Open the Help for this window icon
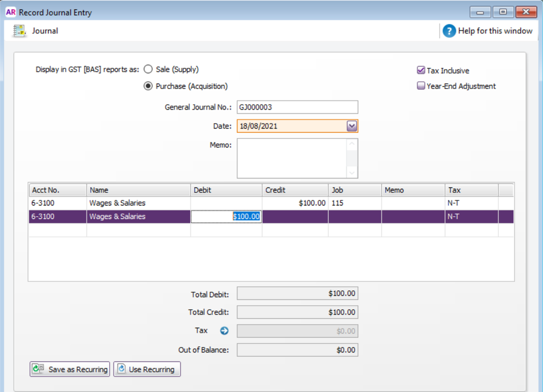 point(449,31)
